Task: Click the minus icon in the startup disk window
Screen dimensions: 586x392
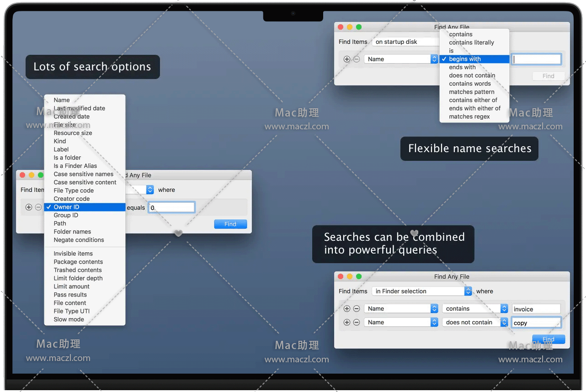Action: (357, 59)
